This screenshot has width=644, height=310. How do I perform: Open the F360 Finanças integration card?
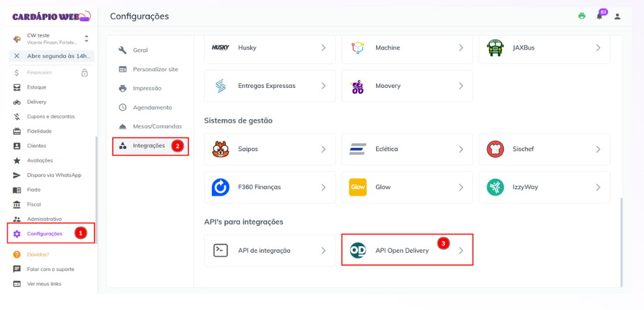(270, 187)
